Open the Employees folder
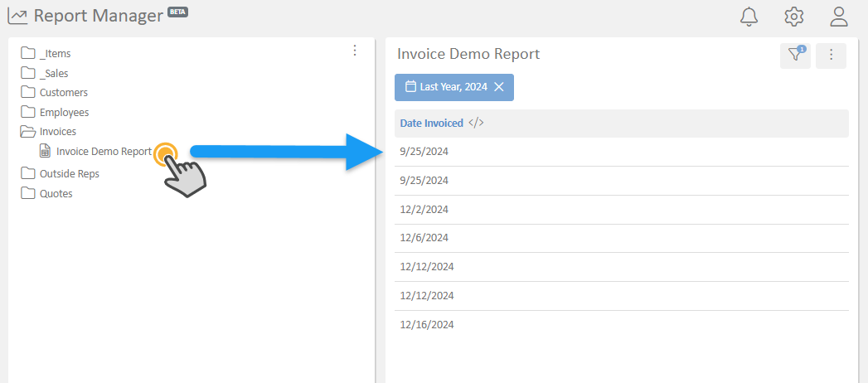 coord(64,112)
